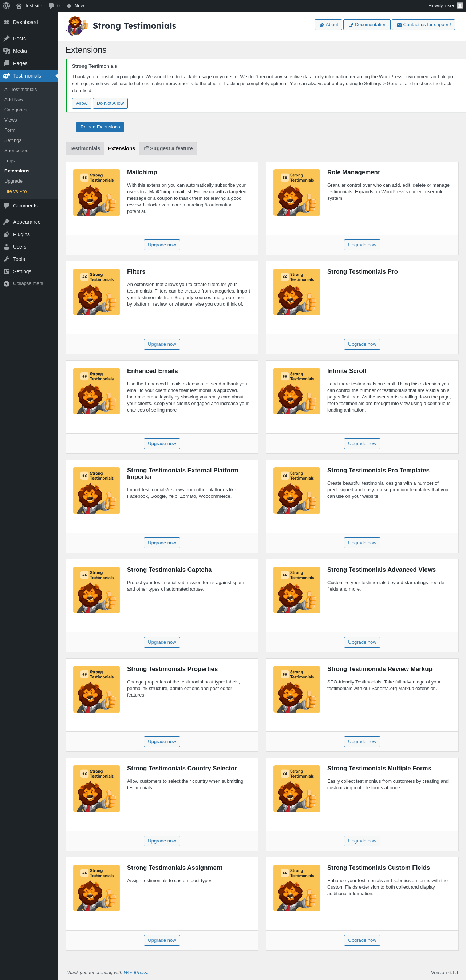The height and width of the screenshot is (980, 466).
Task: Click Upgrade now under Enhanced Emails
Action: [162, 444]
